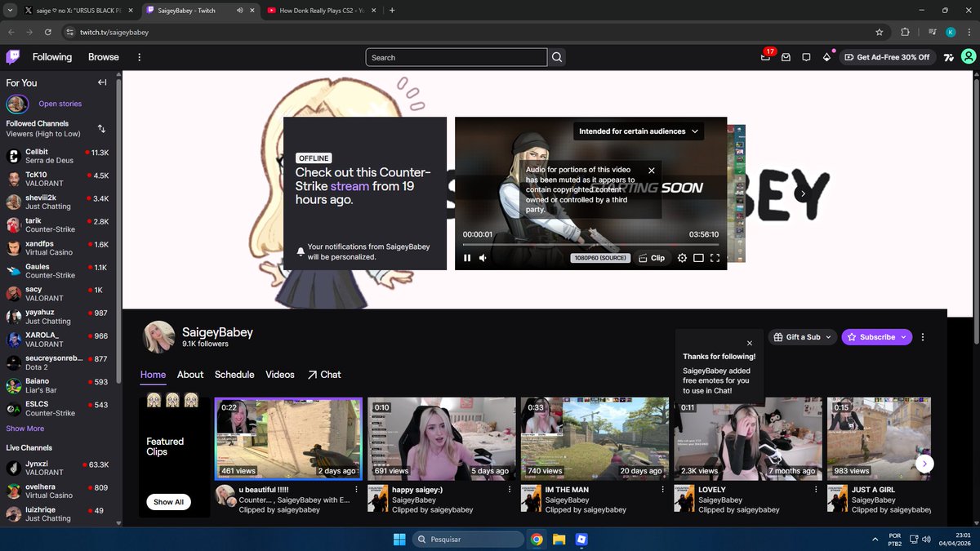The image size is (980, 551).
Task: Click Show All featured clips button
Action: click(168, 502)
